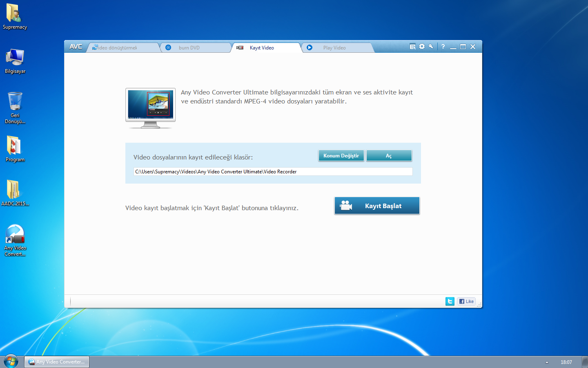Click the Facebook Like button
588x368 pixels.
coord(466,301)
